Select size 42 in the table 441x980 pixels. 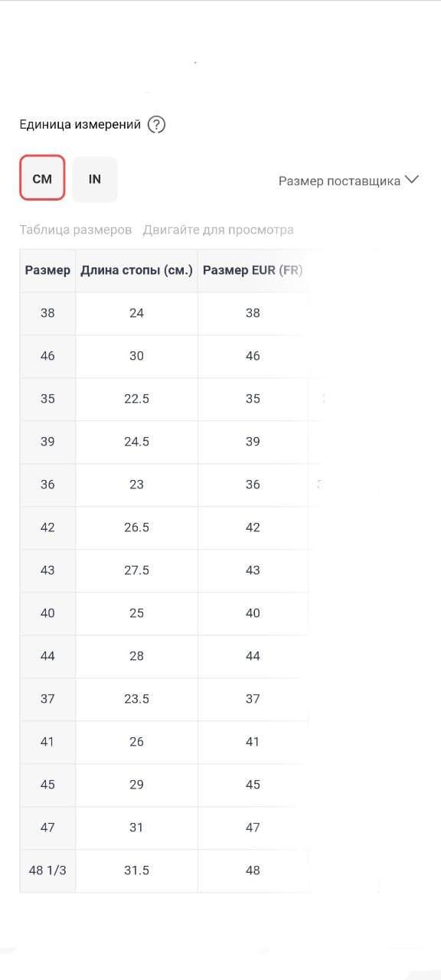[x=47, y=528]
